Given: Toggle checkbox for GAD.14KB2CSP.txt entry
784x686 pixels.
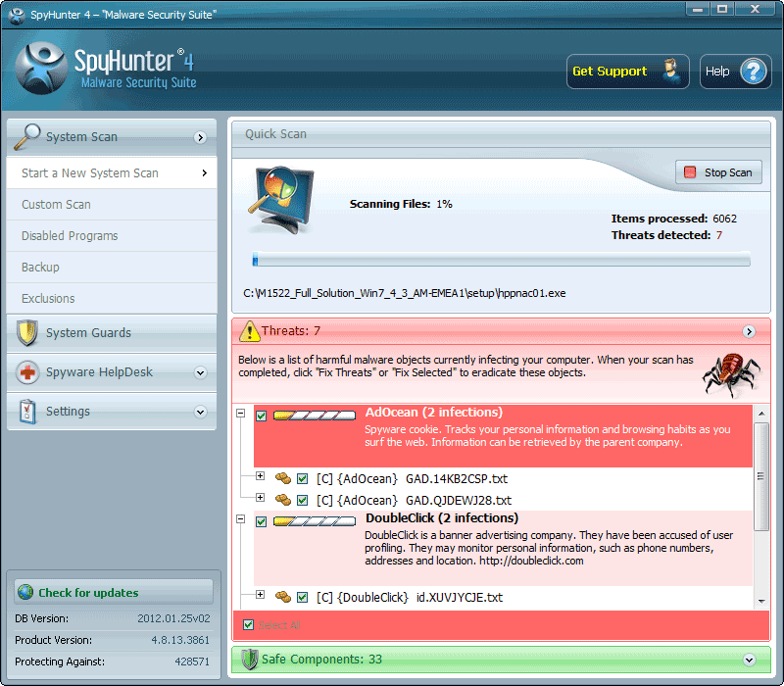Looking at the screenshot, I should [303, 479].
